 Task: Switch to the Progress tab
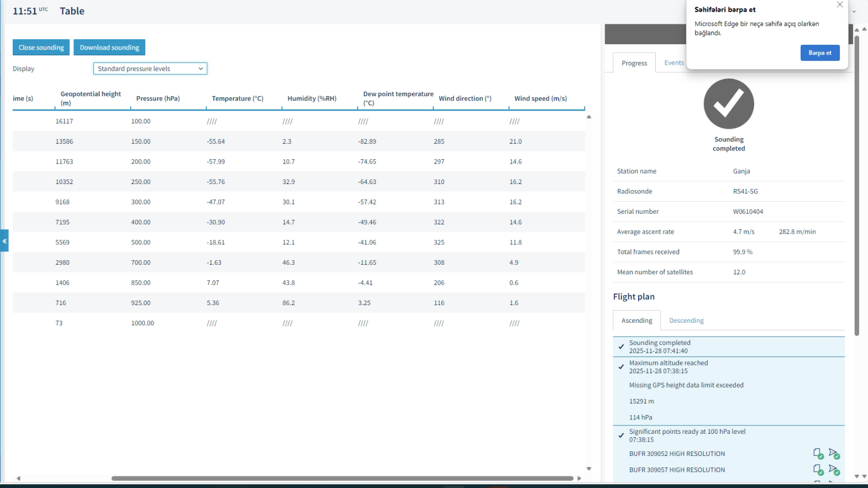pos(634,63)
